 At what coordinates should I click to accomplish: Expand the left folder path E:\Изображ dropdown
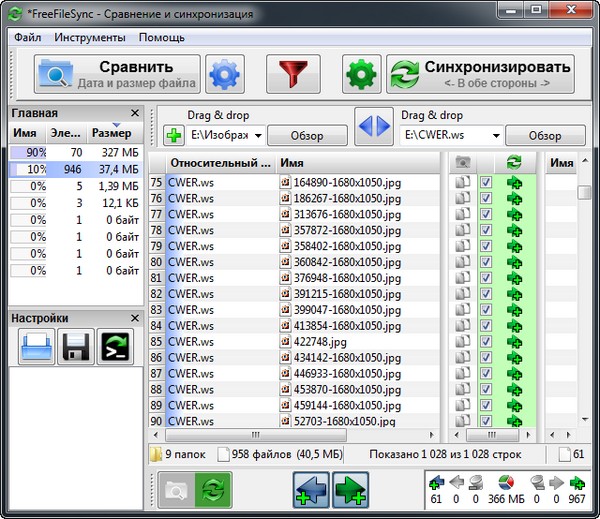[258, 135]
